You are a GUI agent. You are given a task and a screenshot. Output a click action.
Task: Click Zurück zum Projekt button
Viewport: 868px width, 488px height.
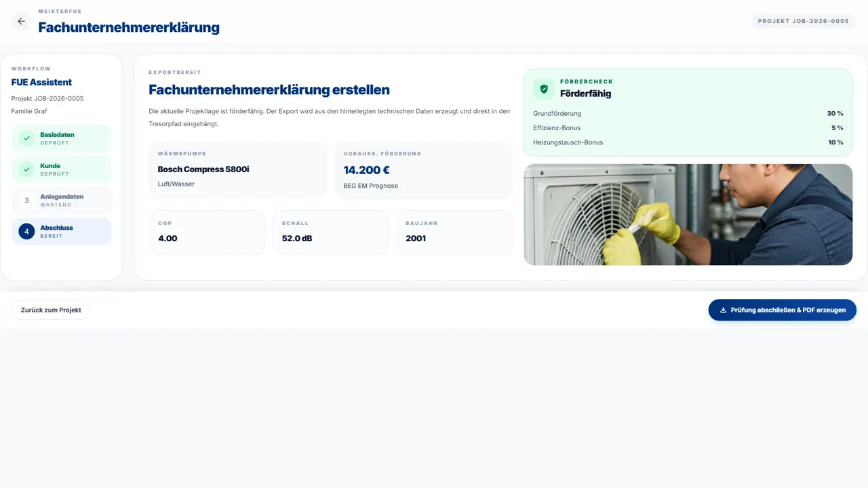pyautogui.click(x=51, y=310)
